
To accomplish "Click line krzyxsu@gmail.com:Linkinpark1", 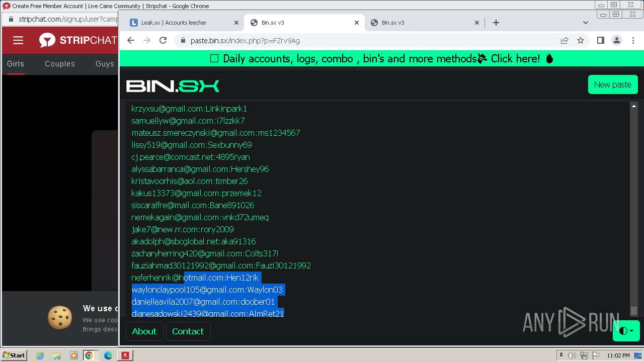I will tap(189, 109).
